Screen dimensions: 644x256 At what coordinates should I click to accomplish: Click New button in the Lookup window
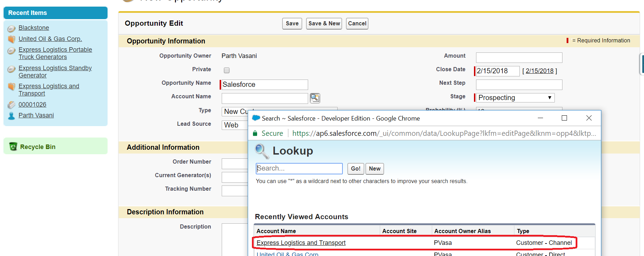tap(375, 169)
